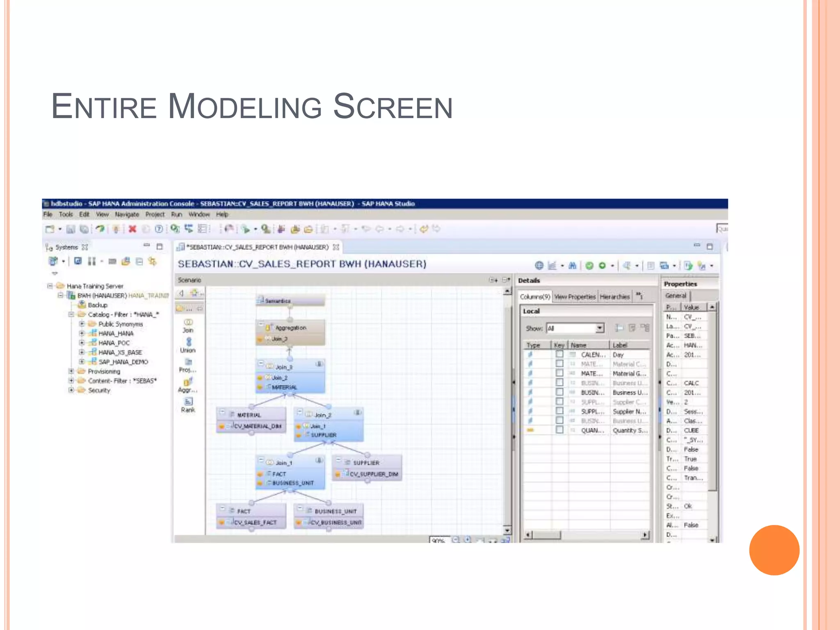Switch to the View Properties tab
Screen dimensions: 840x630
click(x=575, y=297)
